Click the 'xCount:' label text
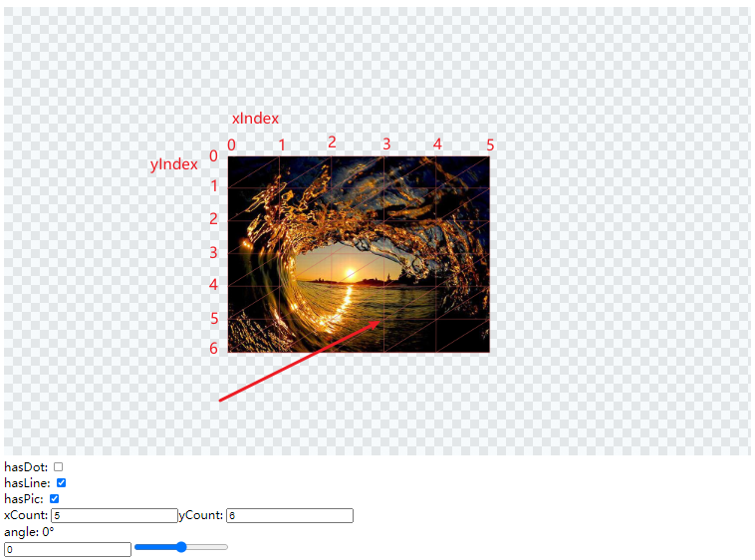Screen dimensions: 755x560 [26, 515]
